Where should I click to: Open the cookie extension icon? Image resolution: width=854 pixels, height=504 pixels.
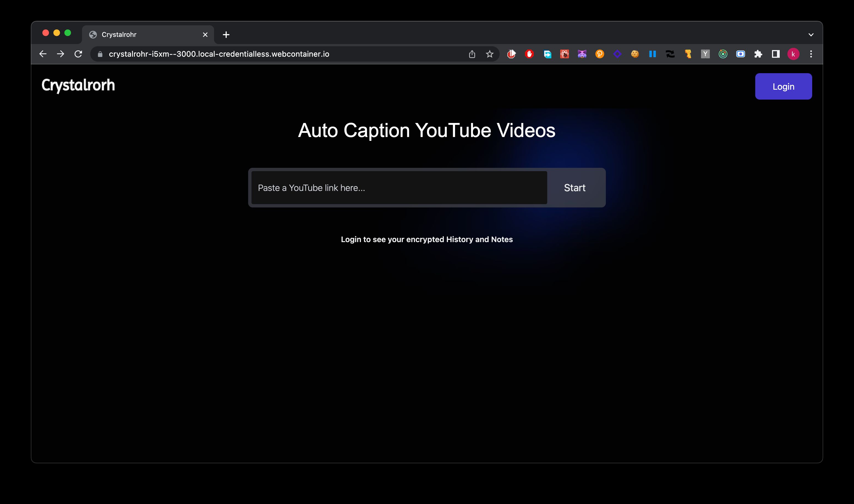(x=635, y=54)
